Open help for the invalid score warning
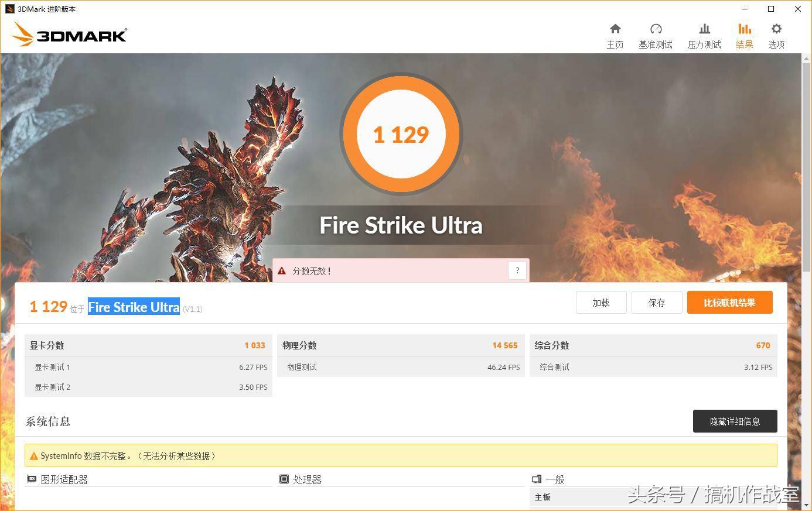Screen dimensions: 812x511 tap(517, 270)
